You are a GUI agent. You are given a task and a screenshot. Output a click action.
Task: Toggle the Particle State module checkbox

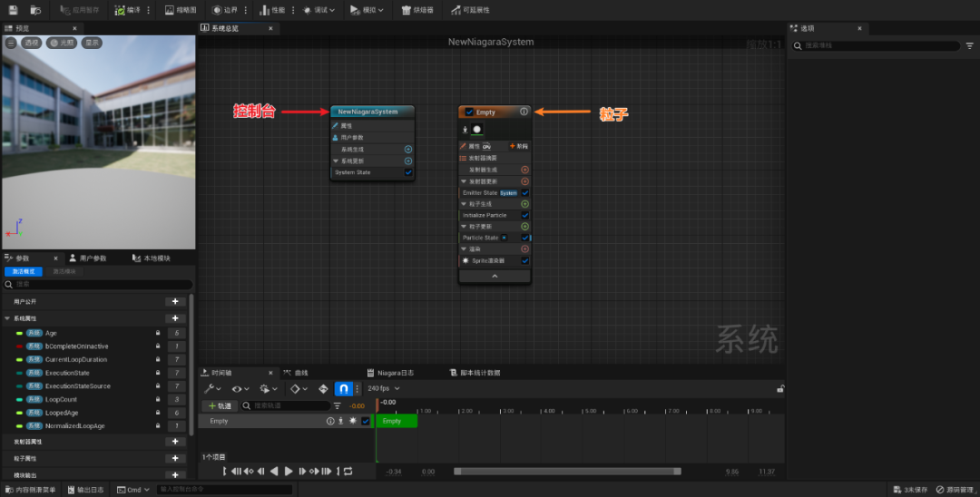[x=525, y=238]
